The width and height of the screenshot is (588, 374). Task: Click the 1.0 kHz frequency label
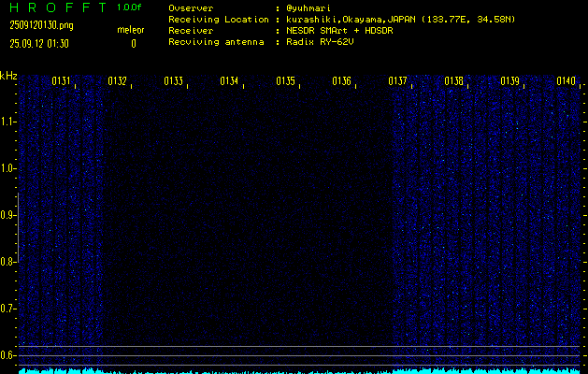pos(7,168)
